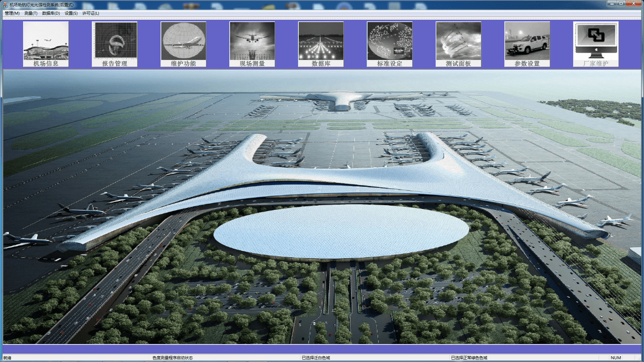Open the 机场信息 (Airport Info) panel
The image size is (644, 362).
click(46, 43)
